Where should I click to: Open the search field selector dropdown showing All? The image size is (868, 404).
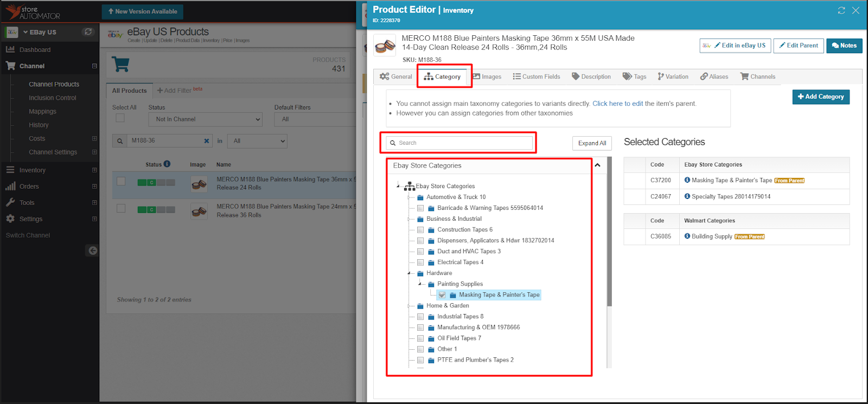pyautogui.click(x=257, y=141)
